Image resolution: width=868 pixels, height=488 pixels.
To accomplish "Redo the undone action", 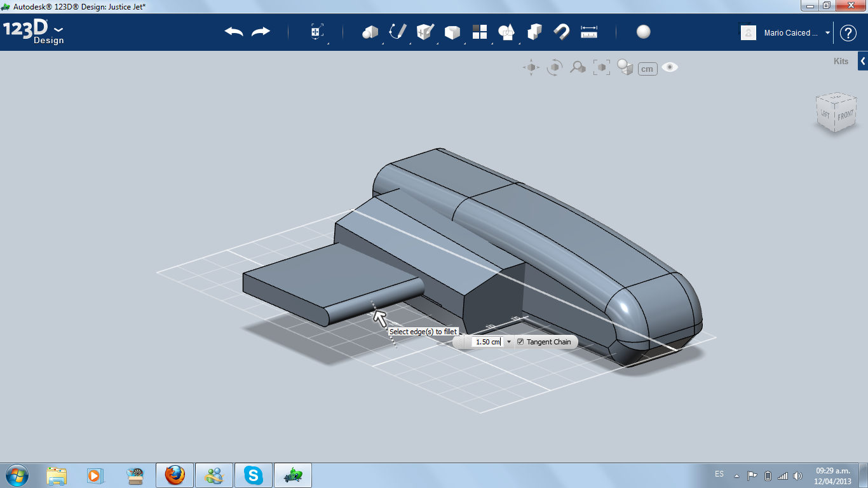I will point(261,32).
